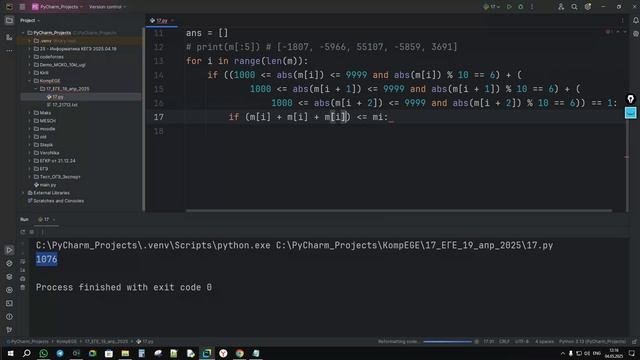The width and height of the screenshot is (640, 360).
Task: Stop the process in Run panel
Action: (x=32, y=232)
